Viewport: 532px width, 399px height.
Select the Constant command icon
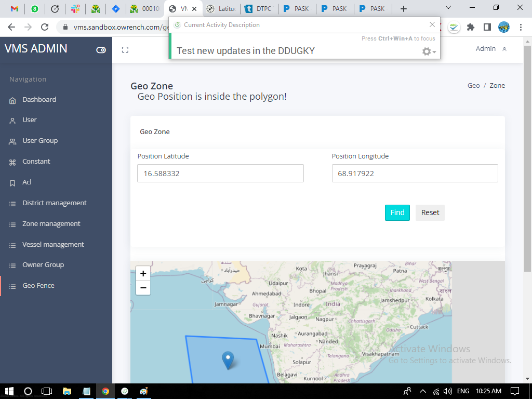(12, 162)
